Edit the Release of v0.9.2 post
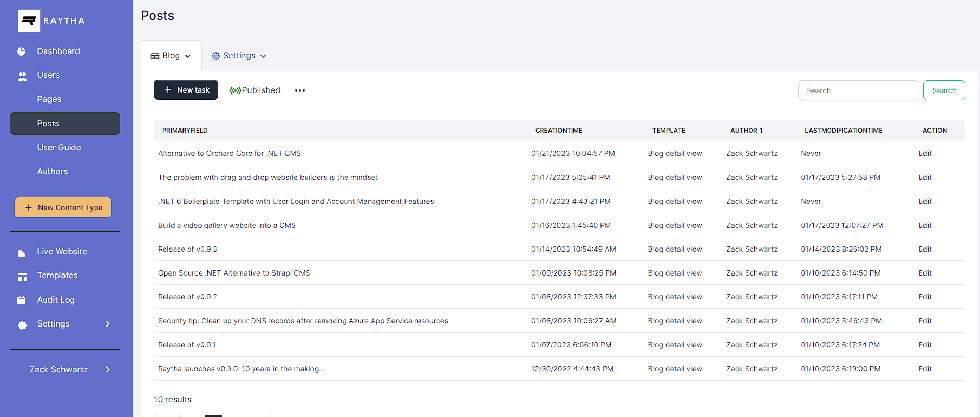 click(925, 297)
